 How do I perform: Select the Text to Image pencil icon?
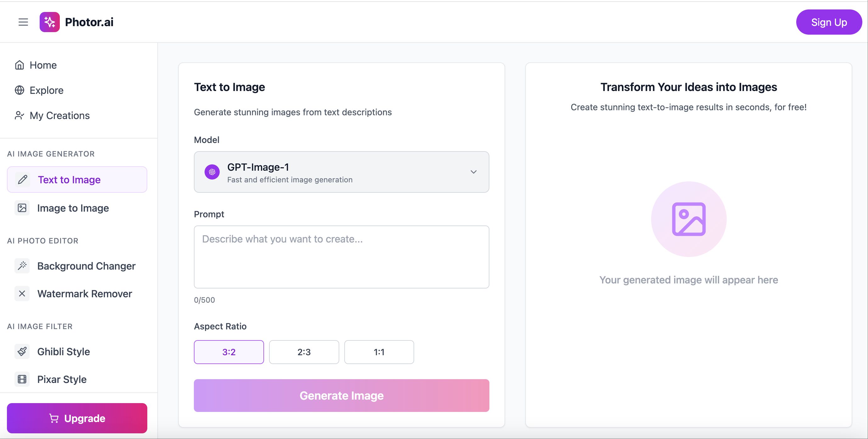tap(22, 180)
